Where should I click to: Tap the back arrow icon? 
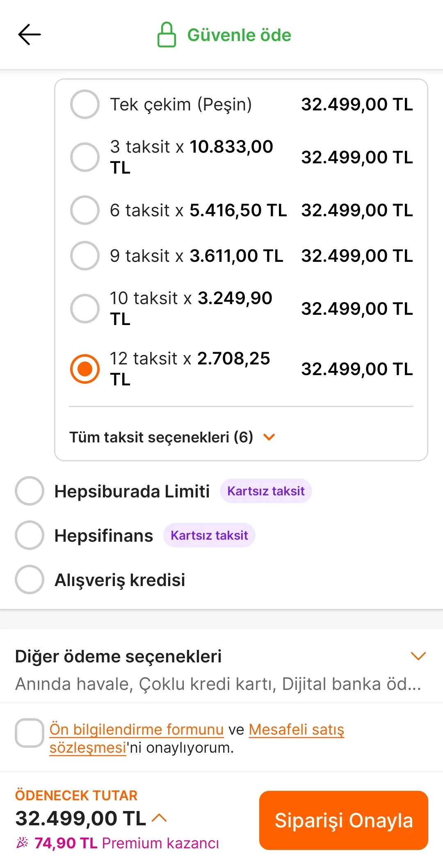[30, 34]
